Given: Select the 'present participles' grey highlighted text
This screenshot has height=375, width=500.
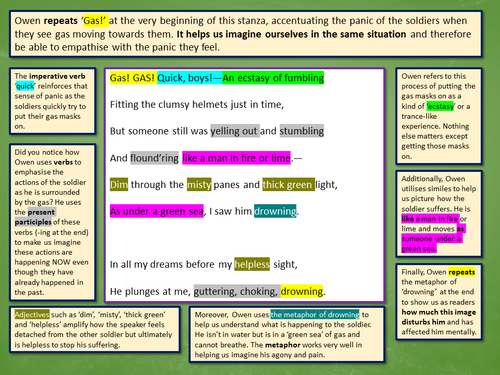Looking at the screenshot, I should pos(35,217).
